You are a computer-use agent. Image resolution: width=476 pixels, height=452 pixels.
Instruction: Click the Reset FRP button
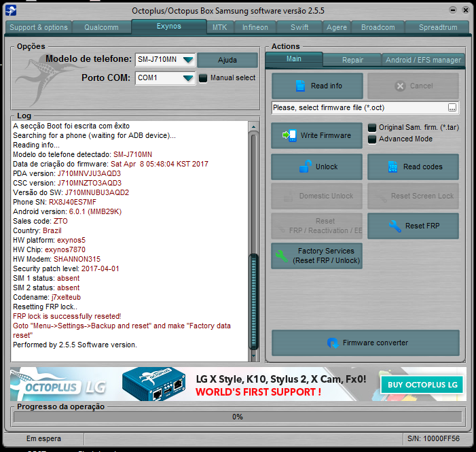[413, 226]
